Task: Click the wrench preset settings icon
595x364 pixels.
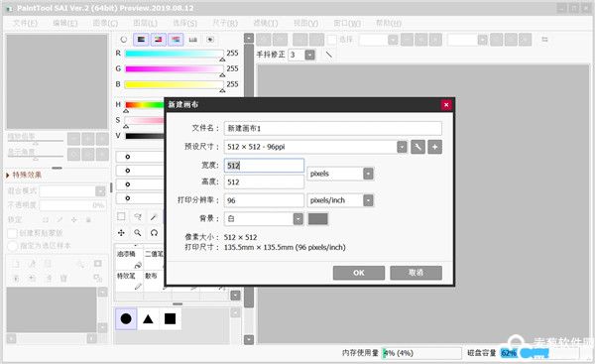Action: coord(417,147)
